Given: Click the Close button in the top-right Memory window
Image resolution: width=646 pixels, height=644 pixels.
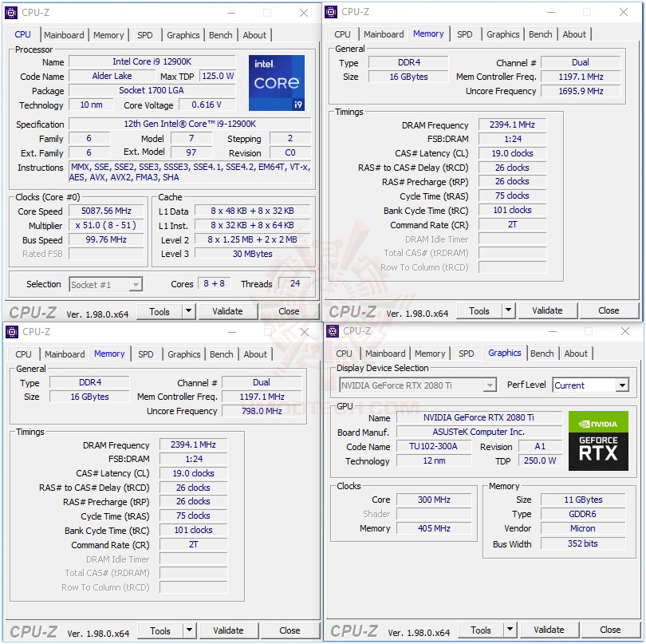Looking at the screenshot, I should pos(608,310).
